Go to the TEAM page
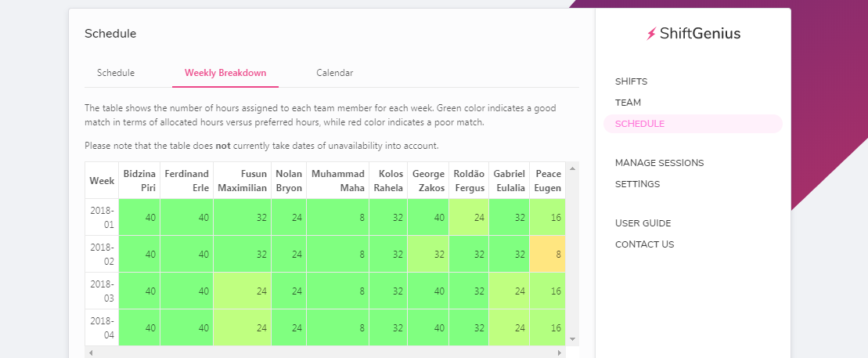 coord(628,103)
